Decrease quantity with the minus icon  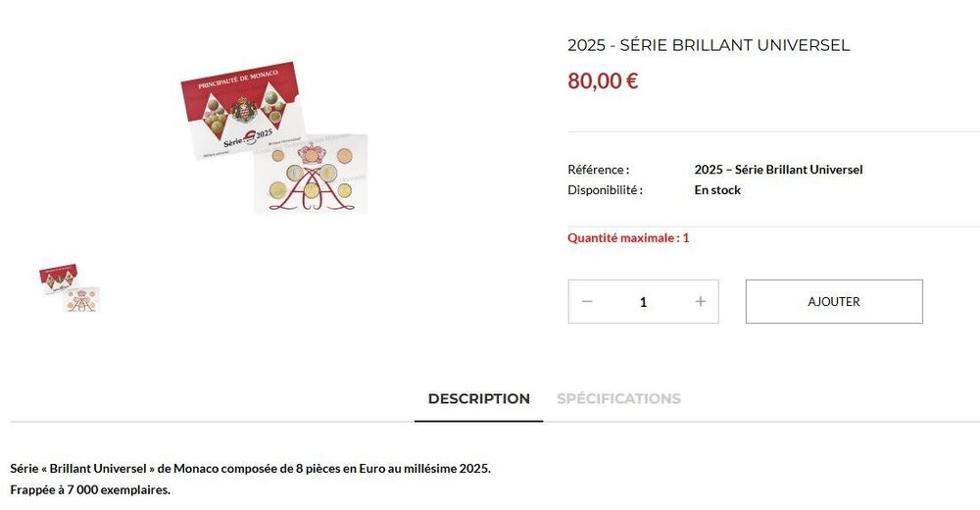point(587,302)
